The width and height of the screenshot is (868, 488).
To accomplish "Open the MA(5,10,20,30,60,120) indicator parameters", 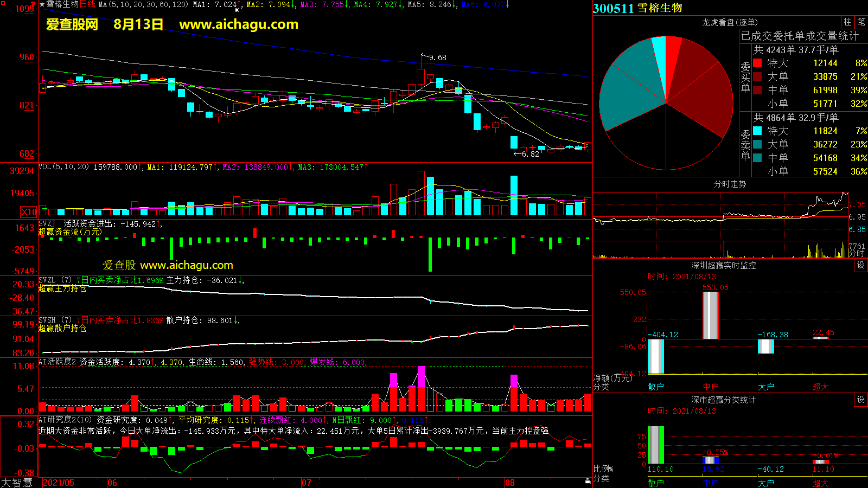I will 143,4.
